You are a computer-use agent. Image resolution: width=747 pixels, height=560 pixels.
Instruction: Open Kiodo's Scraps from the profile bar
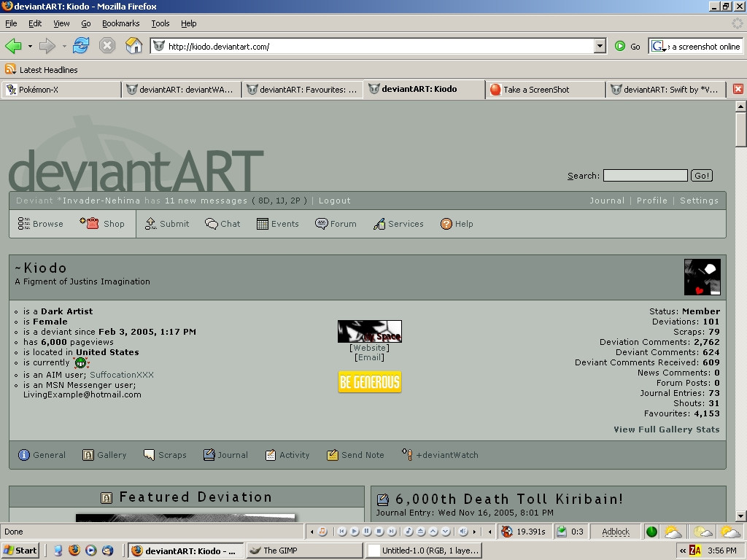[165, 455]
